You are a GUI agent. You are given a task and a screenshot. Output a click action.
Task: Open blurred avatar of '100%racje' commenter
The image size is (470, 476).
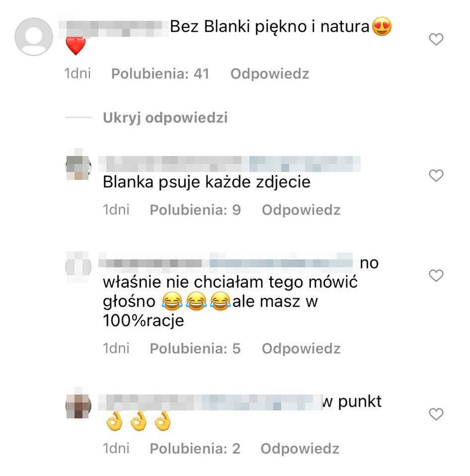78,267
